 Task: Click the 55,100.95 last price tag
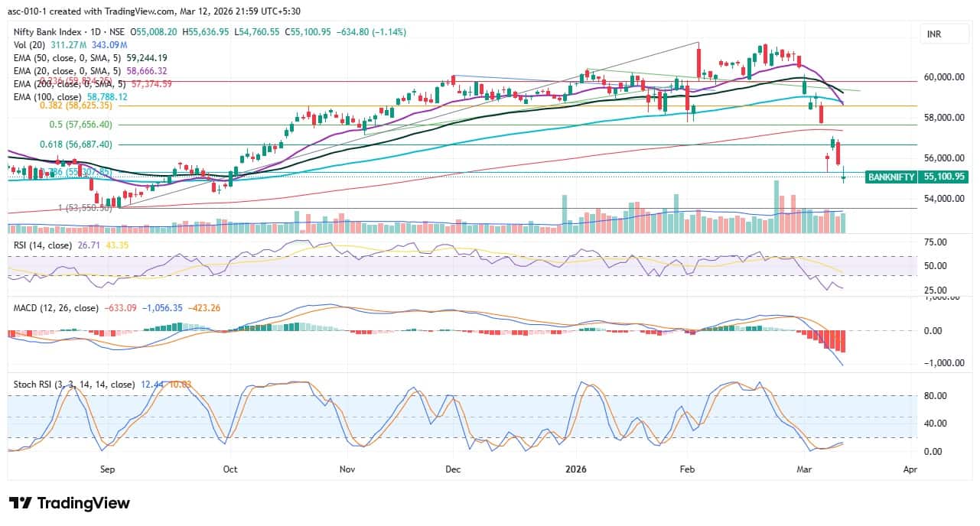[x=945, y=177]
